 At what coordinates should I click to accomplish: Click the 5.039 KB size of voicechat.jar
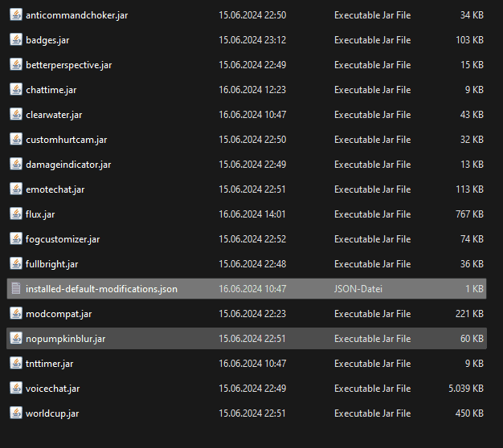(466, 389)
